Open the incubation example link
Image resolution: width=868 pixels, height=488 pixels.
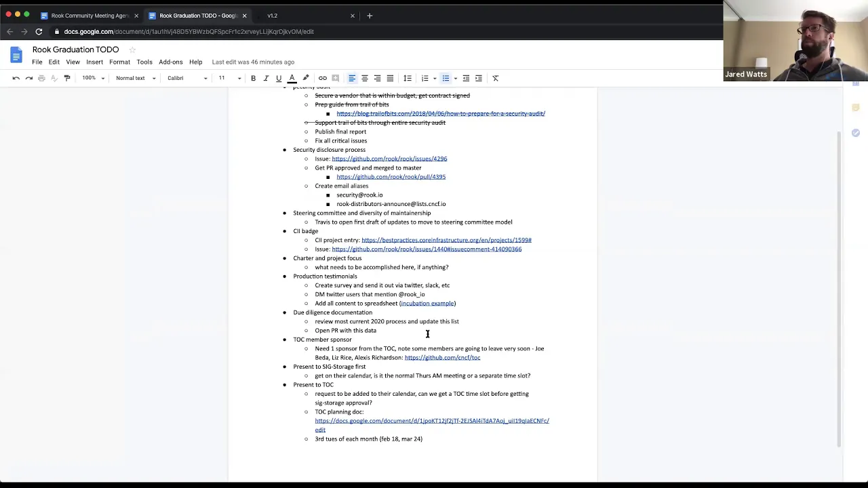point(427,304)
